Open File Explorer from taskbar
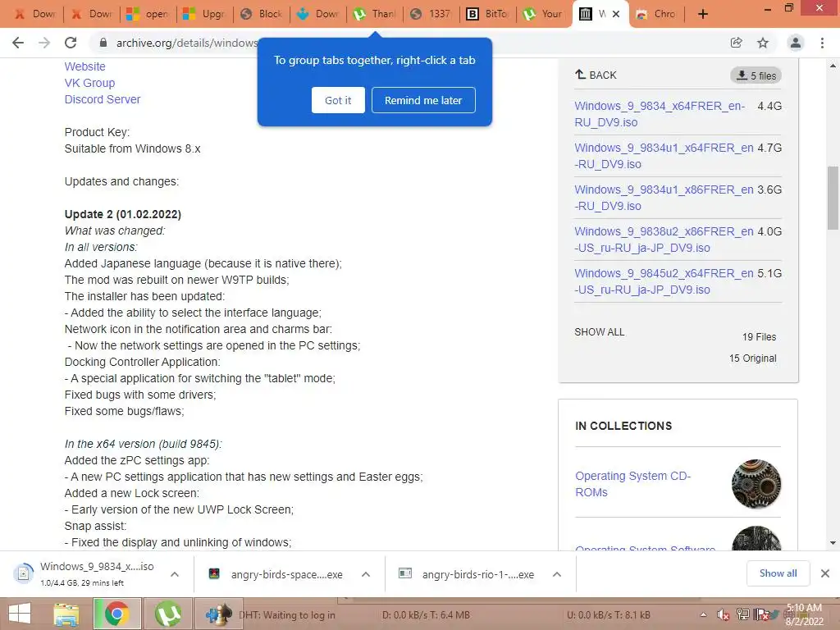 point(66,614)
